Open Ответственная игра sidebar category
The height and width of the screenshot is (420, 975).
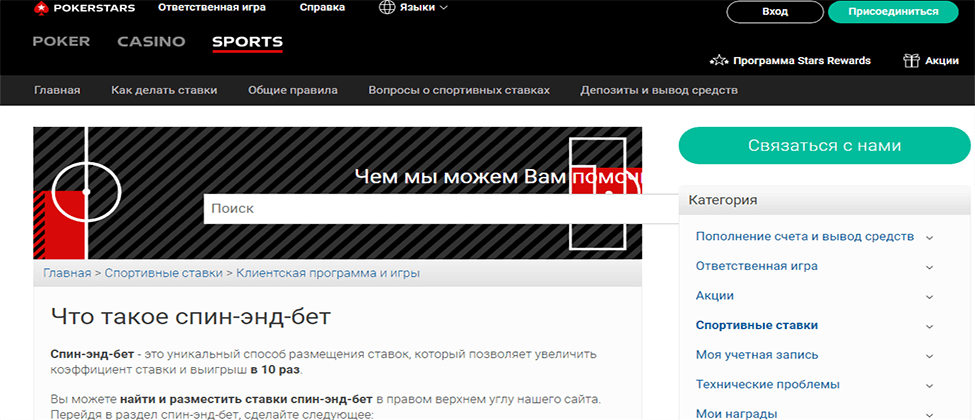click(x=757, y=266)
